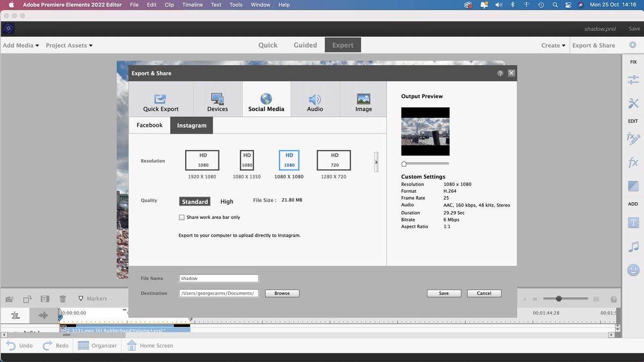Open the settings gear icon near Export & Share
The width and height of the screenshot is (644, 362).
click(632, 45)
